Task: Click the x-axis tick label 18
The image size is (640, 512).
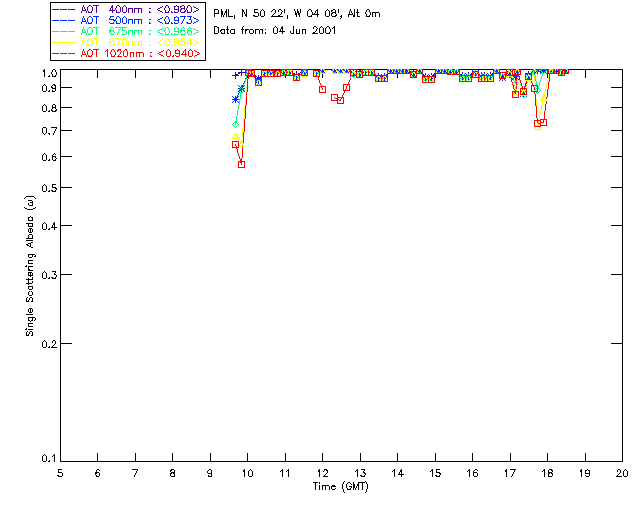Action: click(547, 473)
